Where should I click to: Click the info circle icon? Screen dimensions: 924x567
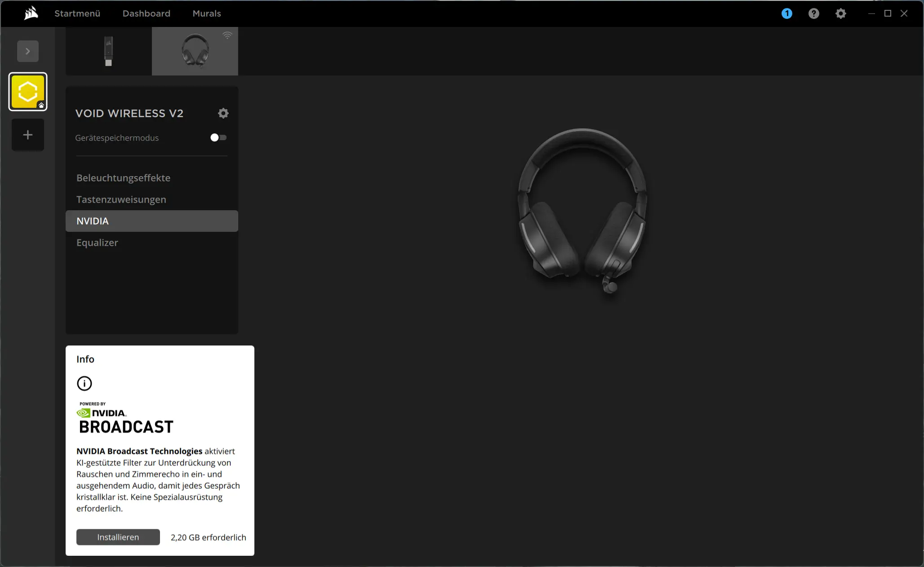point(84,383)
